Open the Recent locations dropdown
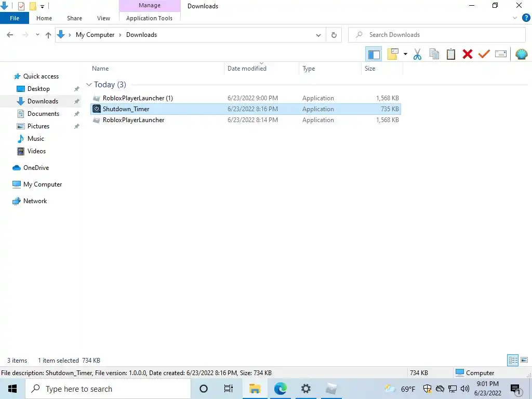532x399 pixels. pyautogui.click(x=37, y=35)
